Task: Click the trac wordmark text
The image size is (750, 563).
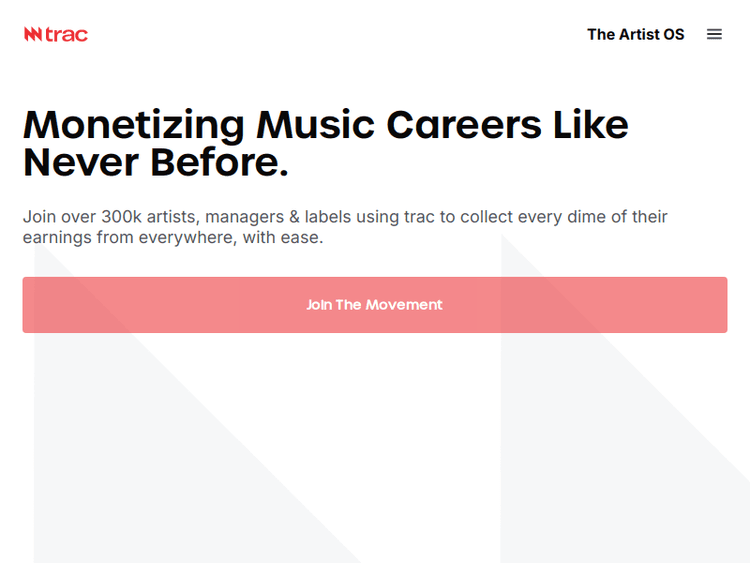Action: [x=67, y=34]
